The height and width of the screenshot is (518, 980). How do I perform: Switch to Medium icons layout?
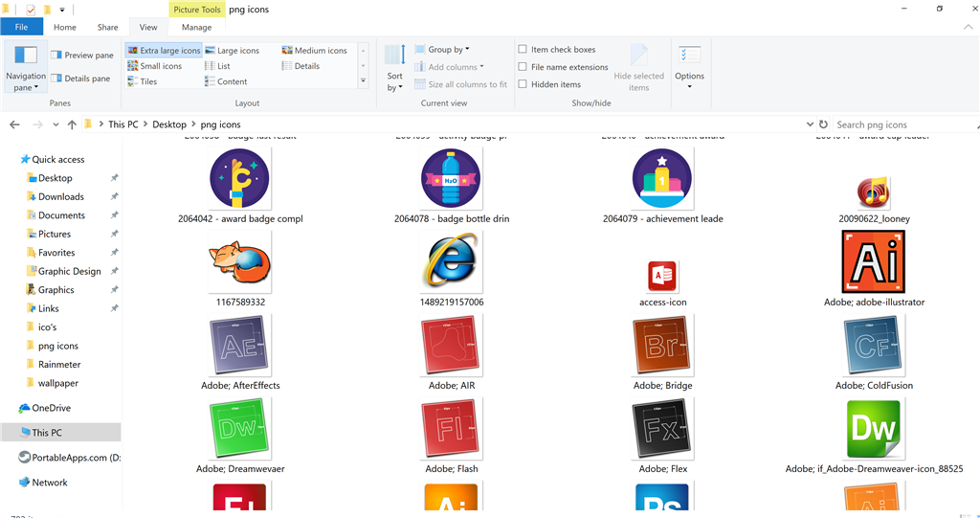click(314, 50)
